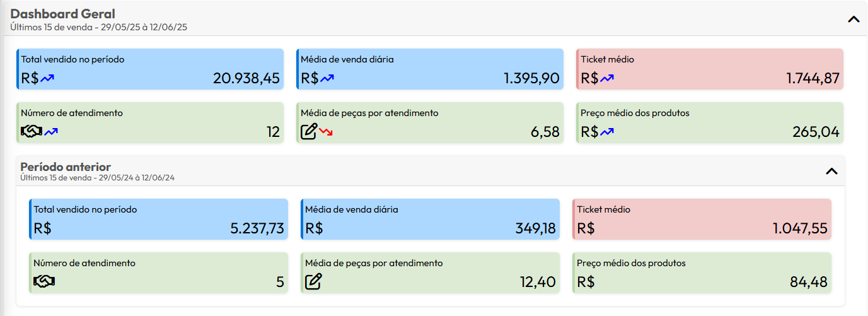
Task: Click the previous Preço médio 84,48 card
Action: pyautogui.click(x=702, y=272)
